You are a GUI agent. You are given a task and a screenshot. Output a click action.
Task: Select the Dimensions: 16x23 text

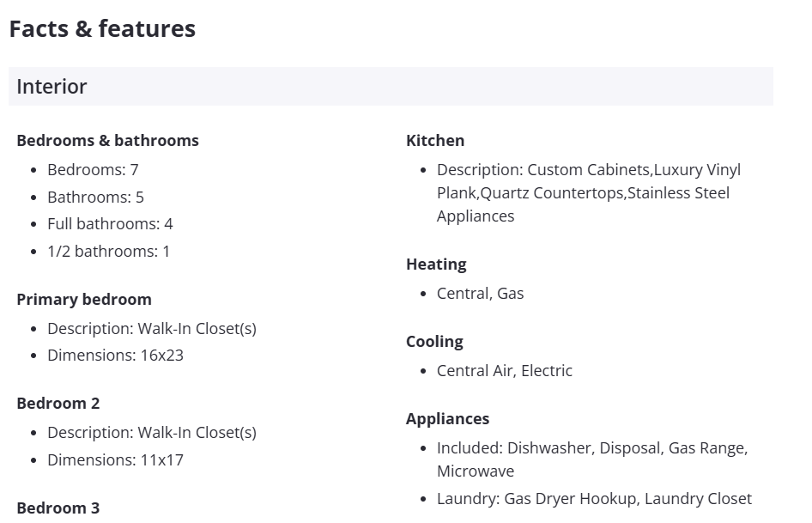(x=115, y=356)
